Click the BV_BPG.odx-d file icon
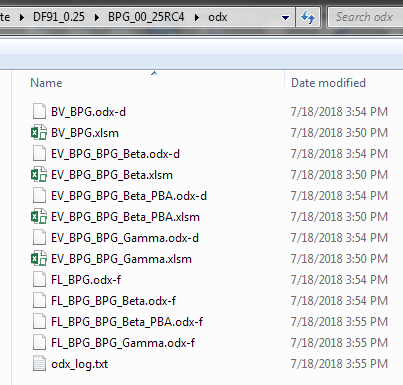 [39, 111]
